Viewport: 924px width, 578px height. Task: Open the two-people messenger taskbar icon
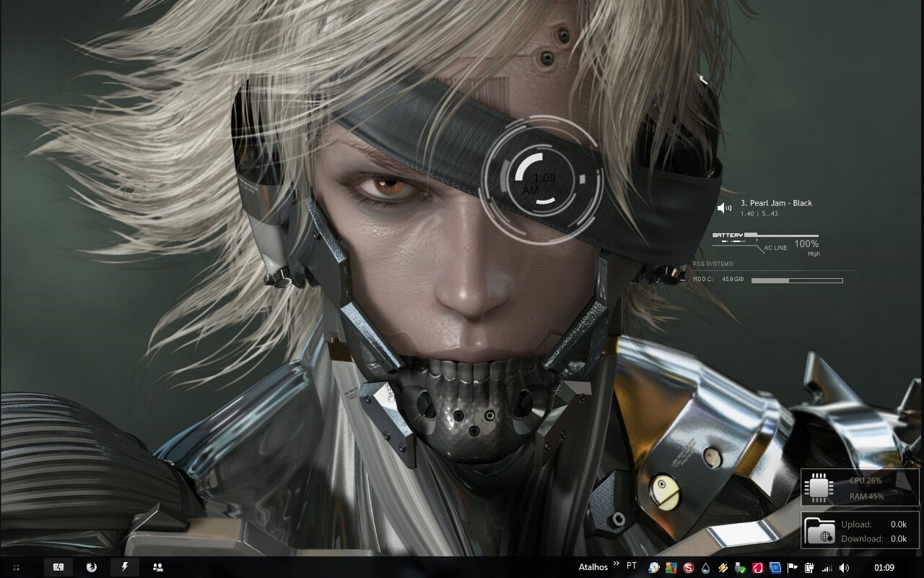tap(157, 567)
